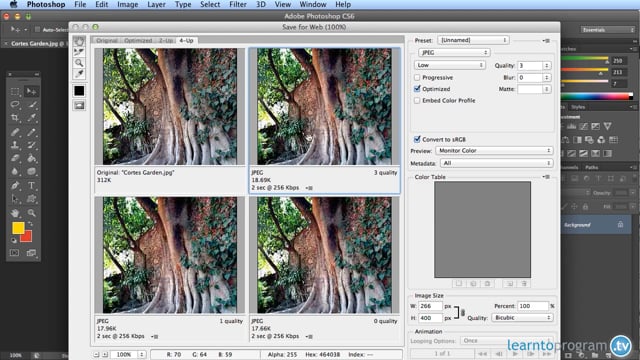640x360 pixels.
Task: Open the Color Table panel menu
Action: coord(547,177)
